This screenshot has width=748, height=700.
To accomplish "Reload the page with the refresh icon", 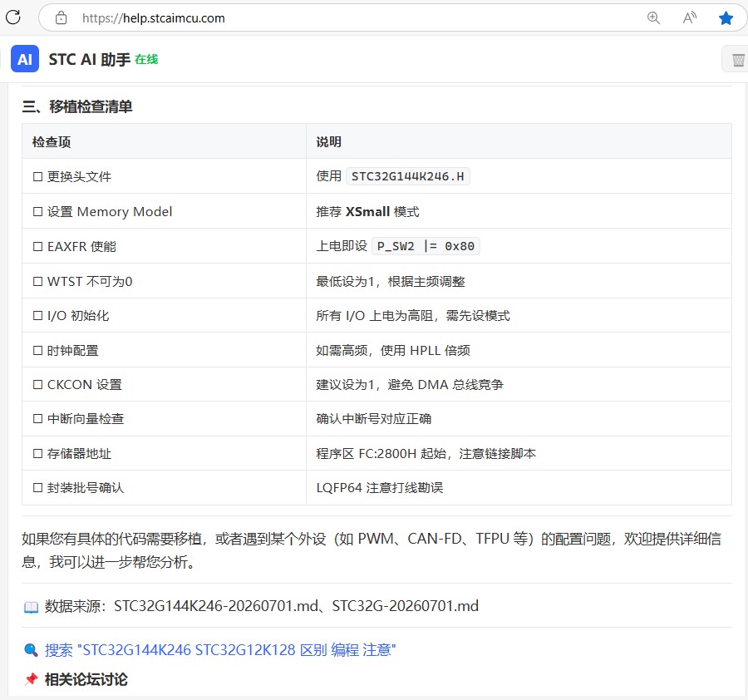I will [12, 17].
